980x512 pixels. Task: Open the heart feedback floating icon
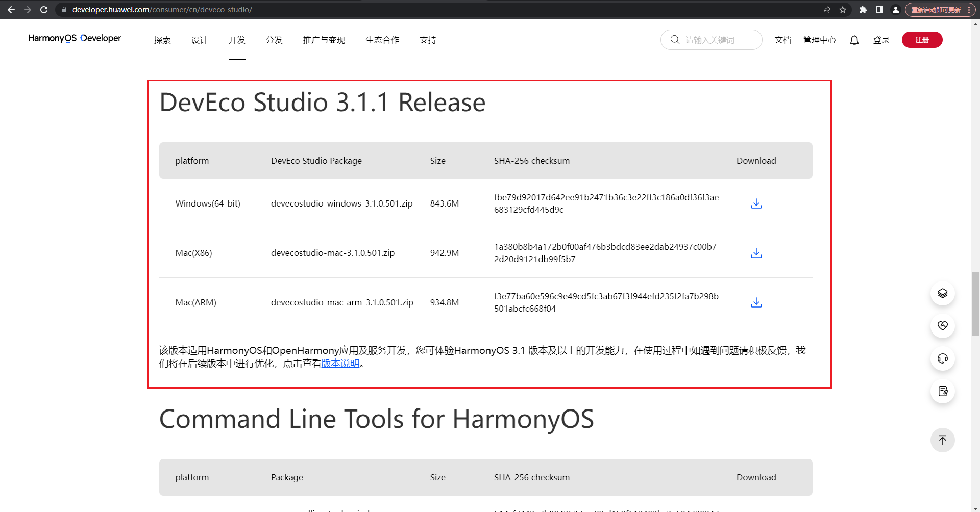point(943,326)
